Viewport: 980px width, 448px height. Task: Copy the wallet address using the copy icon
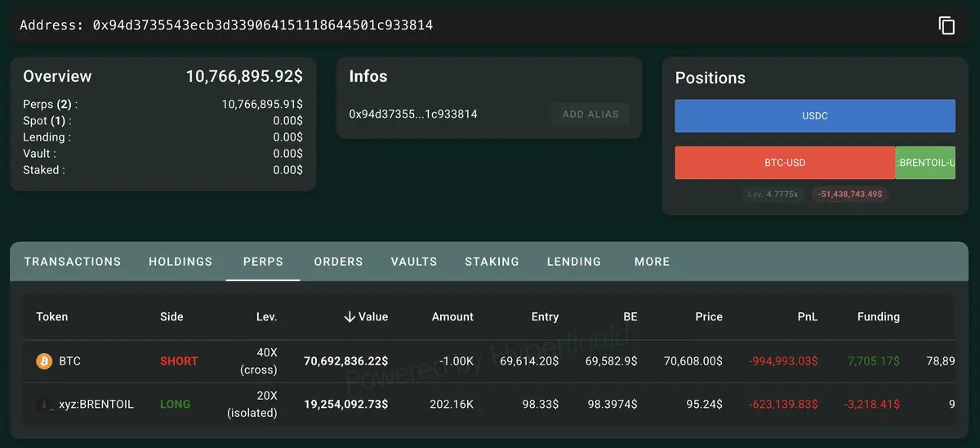(947, 25)
